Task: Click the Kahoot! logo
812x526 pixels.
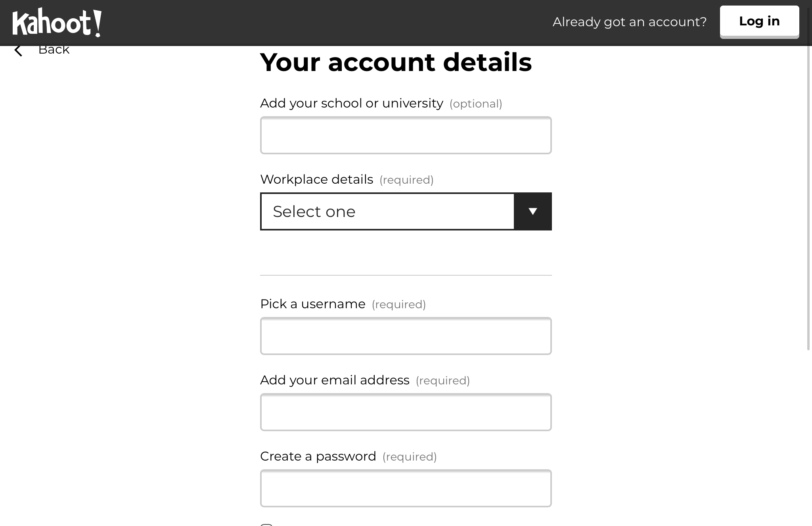Action: 57,23
